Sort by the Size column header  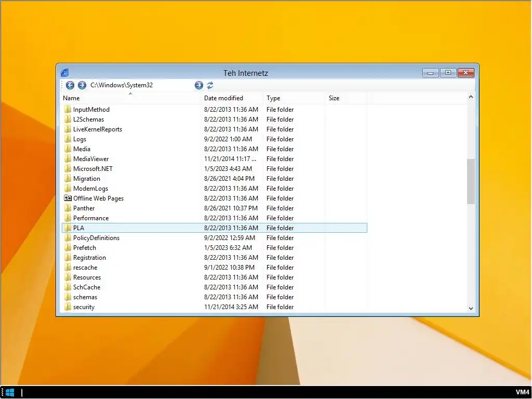(x=346, y=98)
